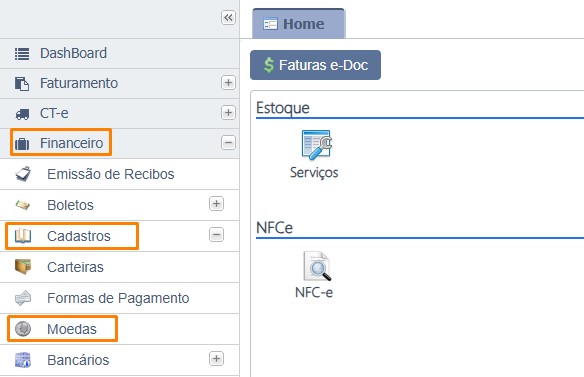Viewport: 584px width, 377px height.
Task: Click the Faturas e-Doc button
Action: (x=315, y=65)
